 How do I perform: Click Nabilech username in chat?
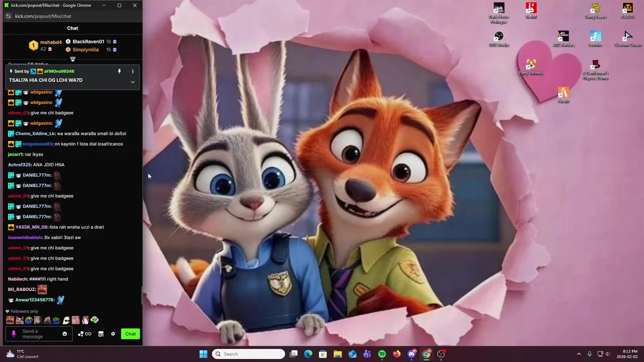pos(18,279)
